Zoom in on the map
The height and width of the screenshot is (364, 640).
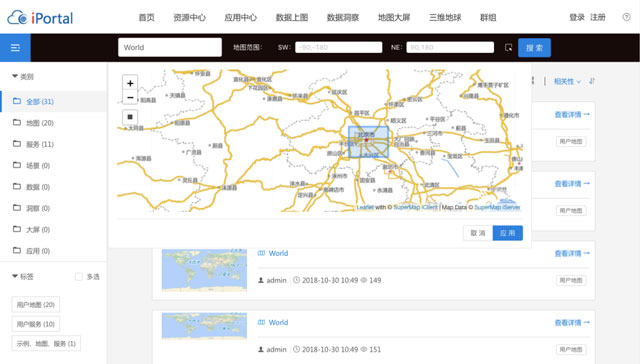(x=130, y=83)
